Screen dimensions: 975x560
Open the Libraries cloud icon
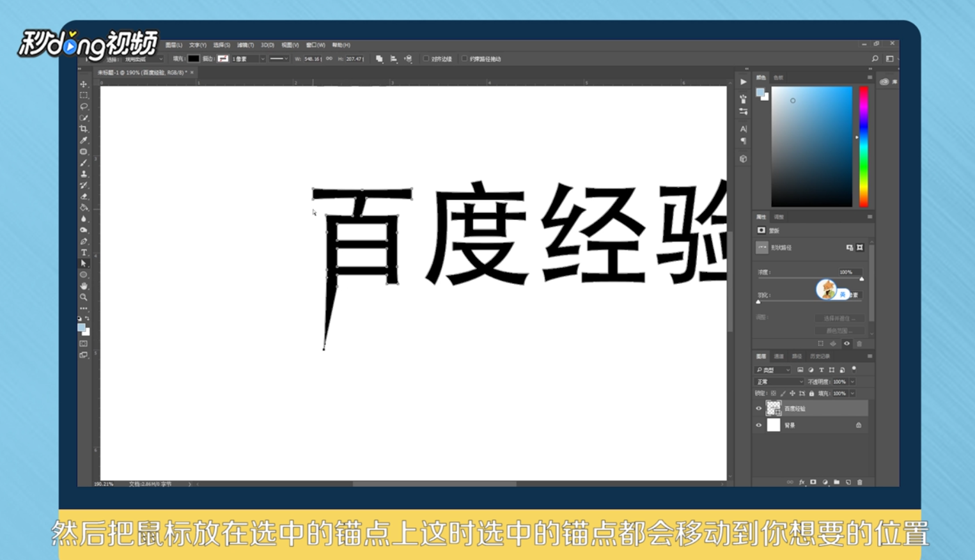pyautogui.click(x=884, y=82)
